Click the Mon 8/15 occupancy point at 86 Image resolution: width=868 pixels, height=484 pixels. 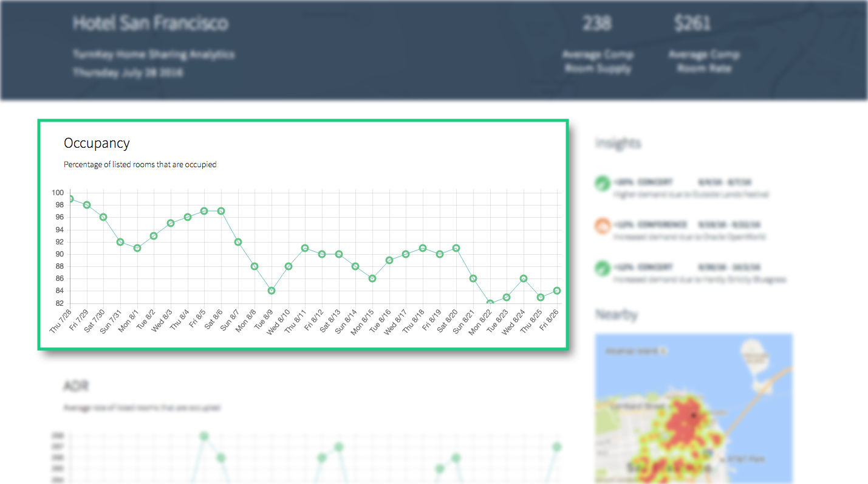point(372,278)
